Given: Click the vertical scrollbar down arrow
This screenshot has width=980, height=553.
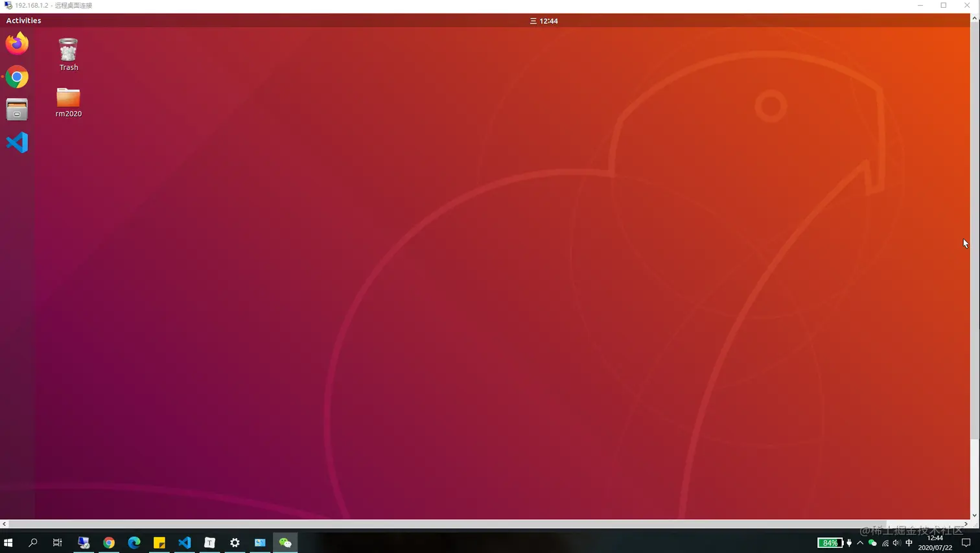Looking at the screenshot, I should click(974, 515).
